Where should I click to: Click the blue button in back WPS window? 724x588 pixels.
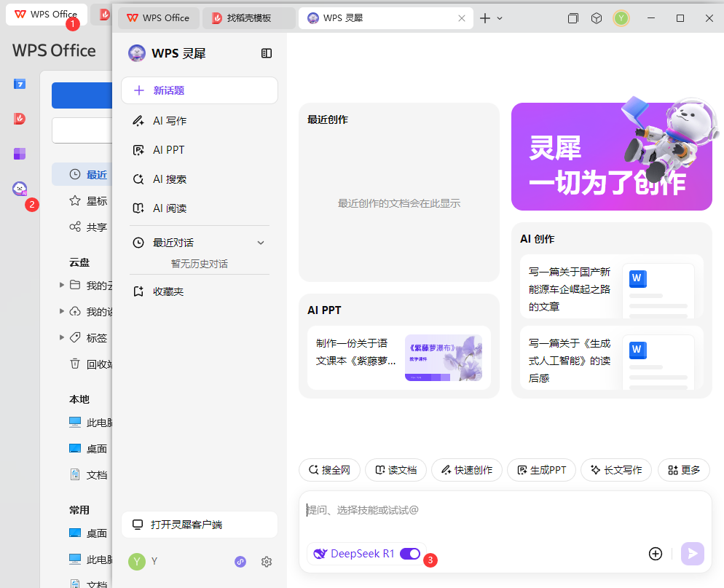click(82, 95)
